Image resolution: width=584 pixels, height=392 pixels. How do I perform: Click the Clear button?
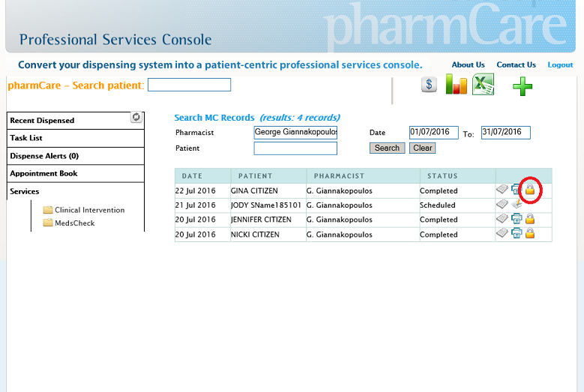pos(422,148)
